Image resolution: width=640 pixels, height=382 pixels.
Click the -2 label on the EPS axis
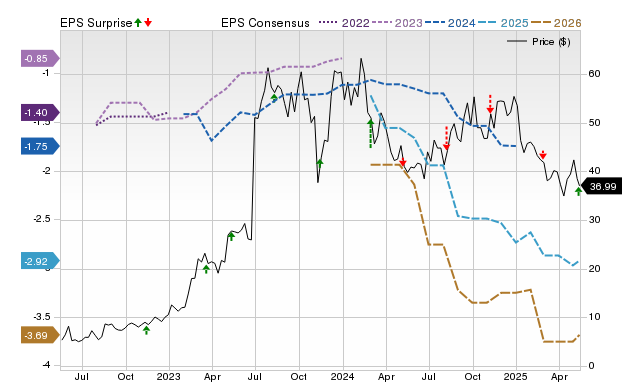click(x=45, y=171)
